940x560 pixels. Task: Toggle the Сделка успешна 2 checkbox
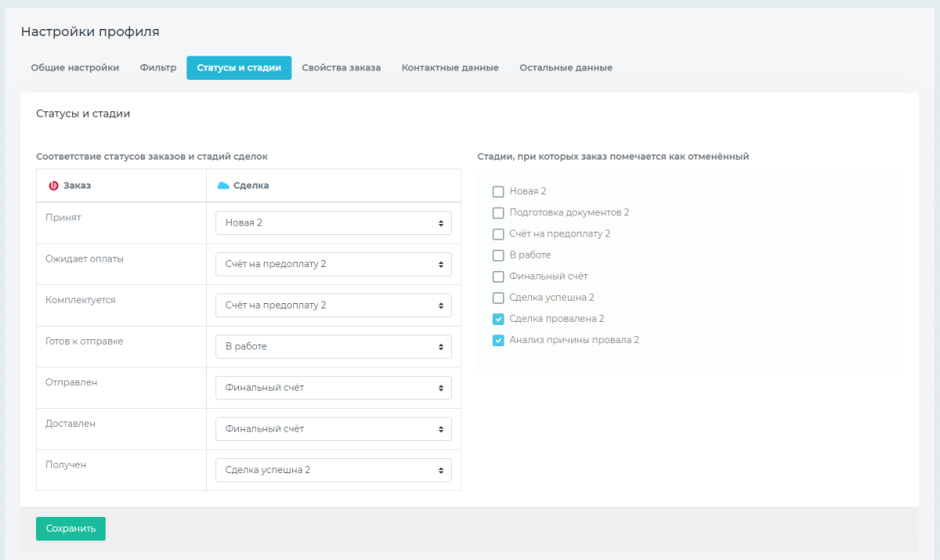[x=498, y=298]
